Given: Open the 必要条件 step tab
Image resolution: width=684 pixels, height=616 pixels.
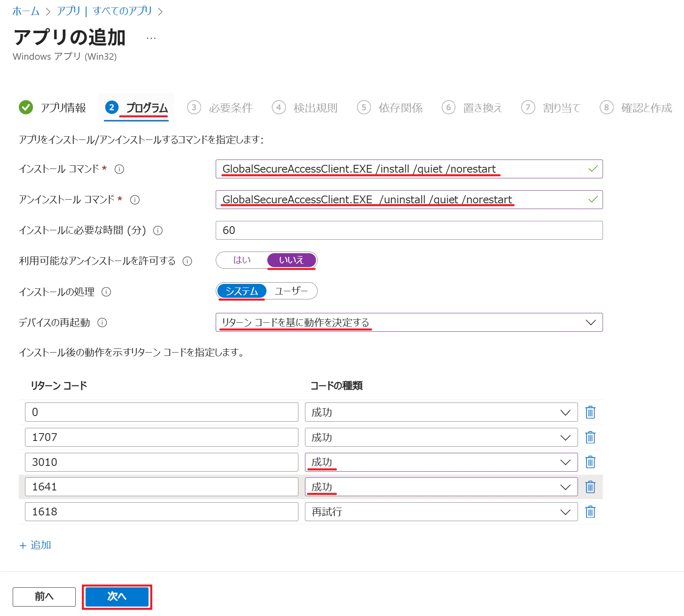Looking at the screenshot, I should click(x=220, y=108).
